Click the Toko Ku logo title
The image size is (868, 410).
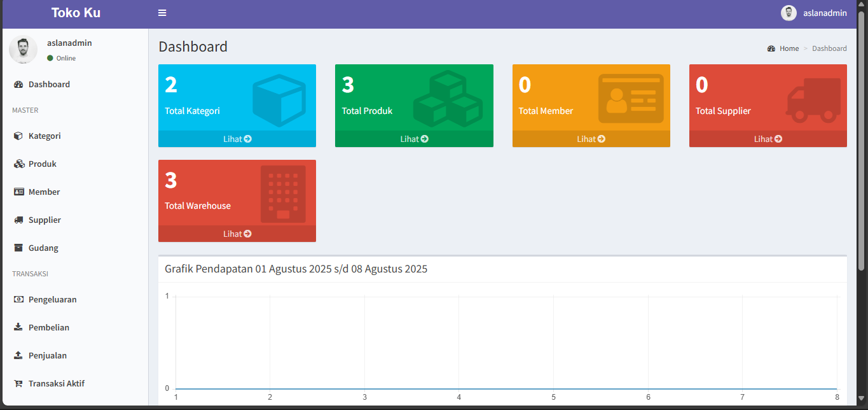click(x=76, y=13)
